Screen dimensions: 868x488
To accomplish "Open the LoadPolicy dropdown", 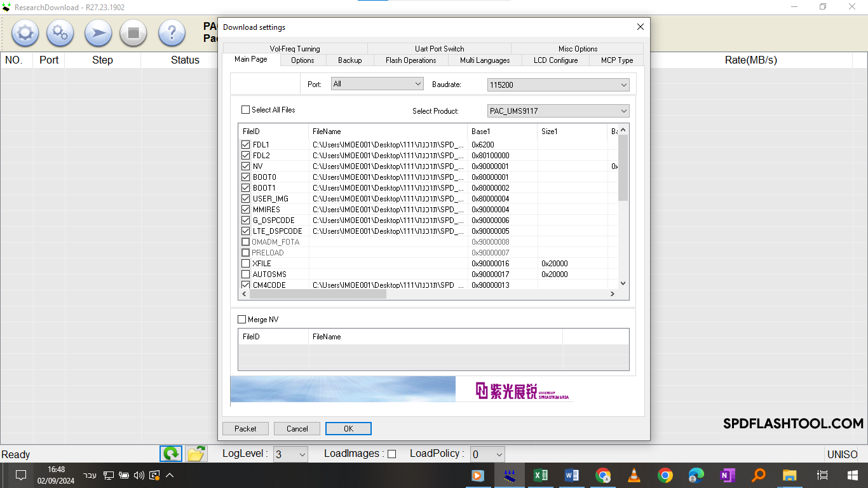I will (487, 454).
